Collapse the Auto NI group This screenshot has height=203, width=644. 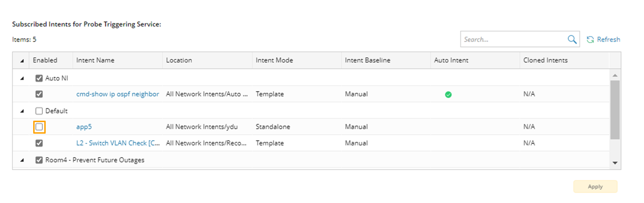(22, 79)
